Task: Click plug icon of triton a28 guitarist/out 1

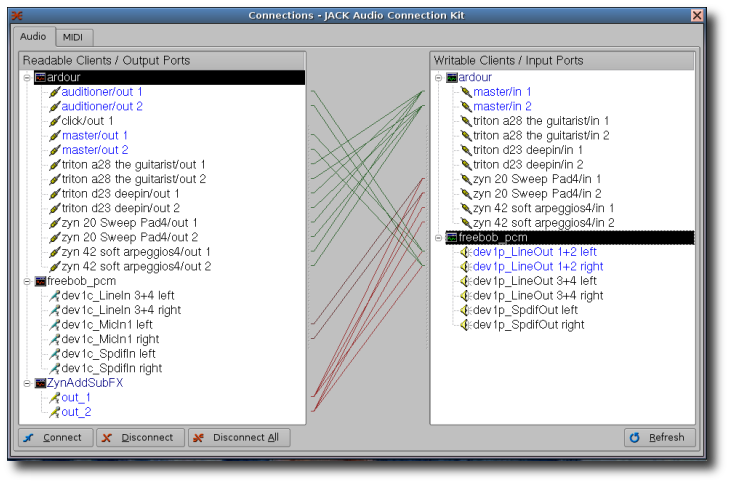Action: point(54,165)
